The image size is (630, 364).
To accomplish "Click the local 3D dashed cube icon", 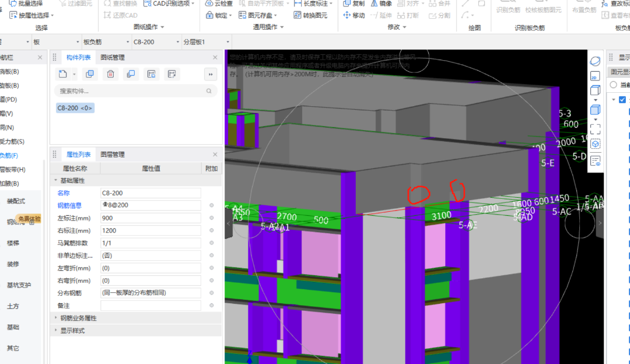I will pyautogui.click(x=595, y=144).
